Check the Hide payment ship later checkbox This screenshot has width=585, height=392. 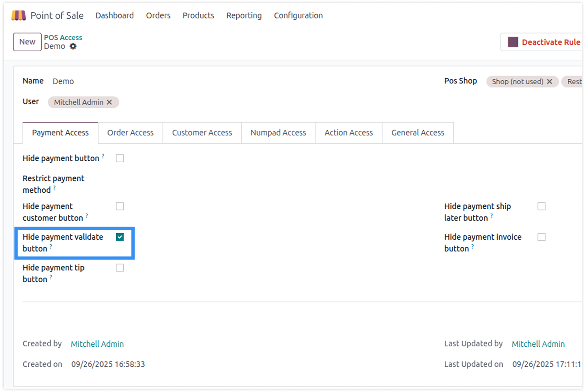coord(541,206)
